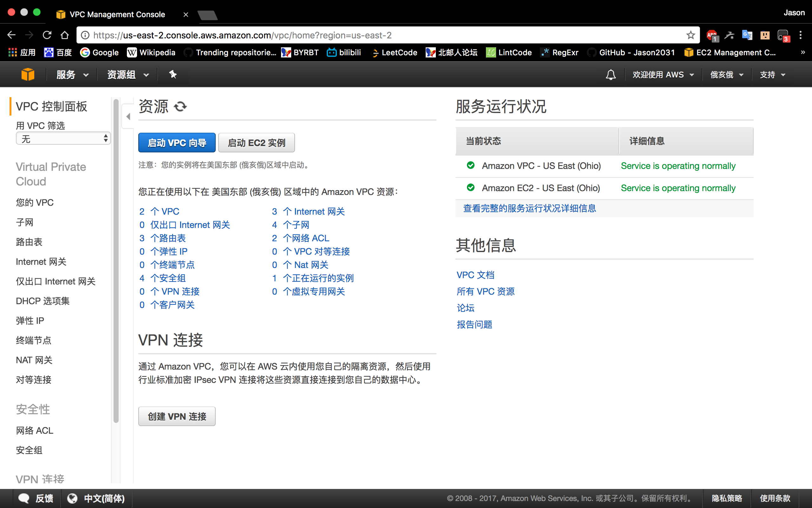The width and height of the screenshot is (812, 508).
Task: Click the Adblock Plus extension icon
Action: [712, 35]
